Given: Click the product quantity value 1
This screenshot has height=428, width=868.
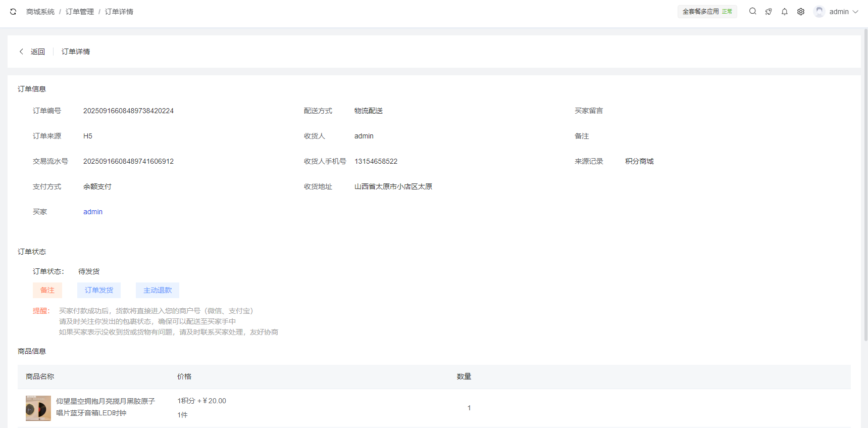Looking at the screenshot, I should (x=469, y=408).
